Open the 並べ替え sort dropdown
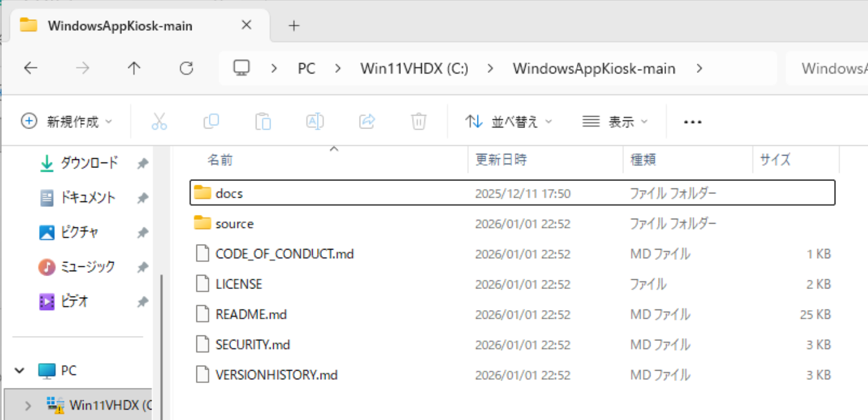Screen dimensions: 868x420 click(x=508, y=122)
